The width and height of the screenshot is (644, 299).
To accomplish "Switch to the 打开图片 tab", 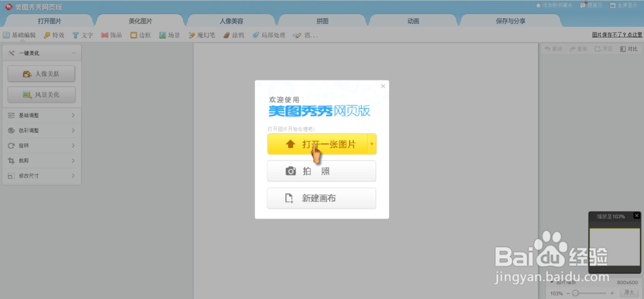I will coord(50,21).
